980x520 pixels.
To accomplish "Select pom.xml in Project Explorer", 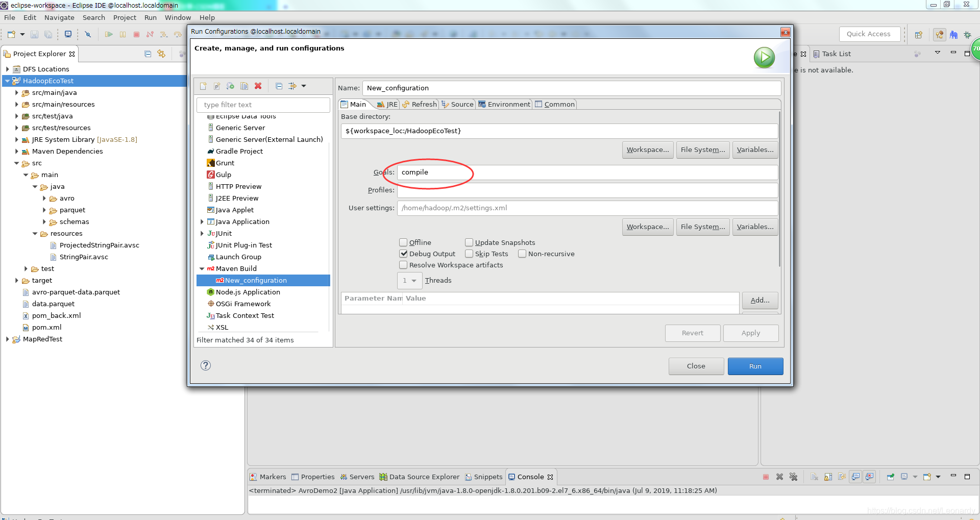I will [x=46, y=327].
